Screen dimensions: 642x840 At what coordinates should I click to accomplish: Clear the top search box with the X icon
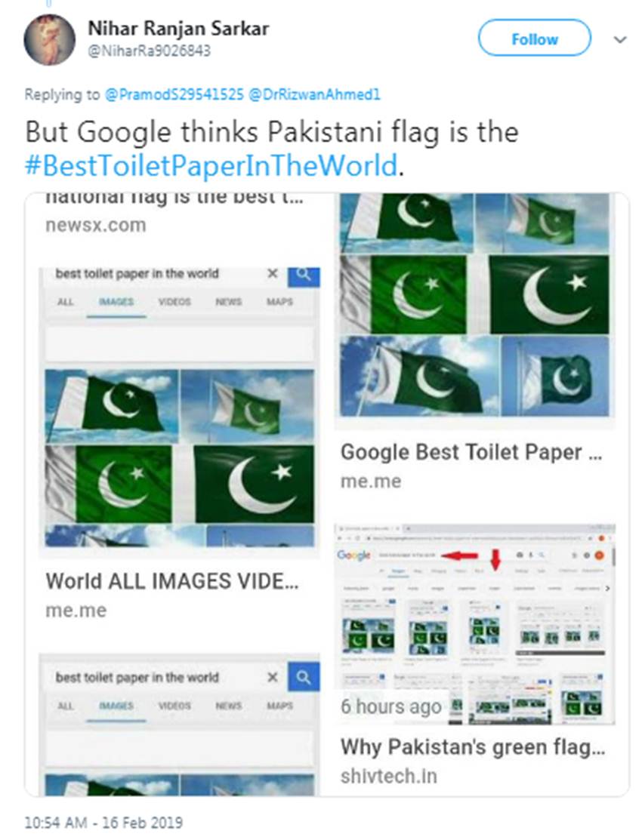273,274
